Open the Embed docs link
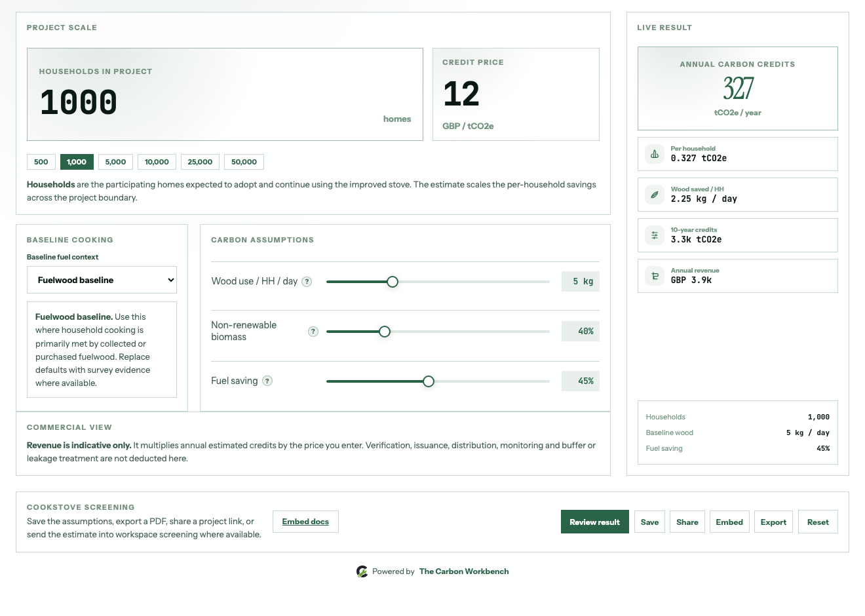The width and height of the screenshot is (865, 616). pos(305,522)
